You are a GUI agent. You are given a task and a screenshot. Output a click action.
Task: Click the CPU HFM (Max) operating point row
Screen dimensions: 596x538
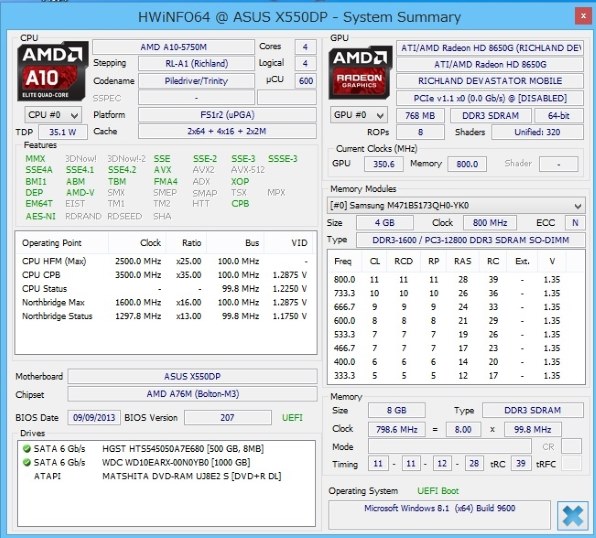point(165,261)
